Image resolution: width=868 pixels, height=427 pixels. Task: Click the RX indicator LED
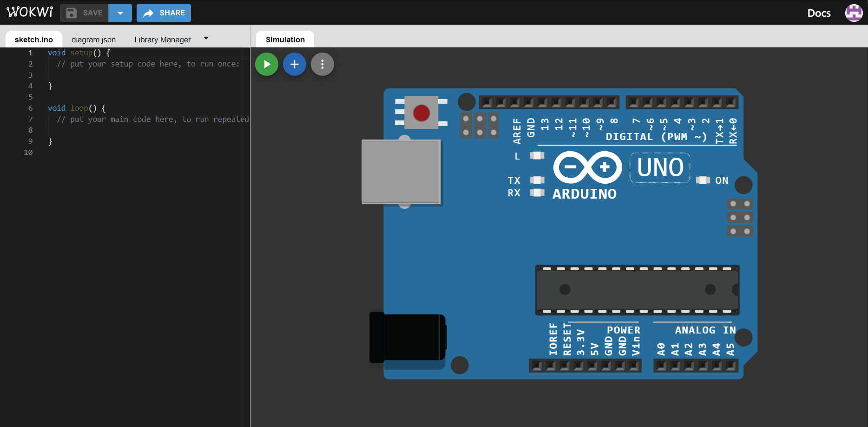tap(537, 193)
